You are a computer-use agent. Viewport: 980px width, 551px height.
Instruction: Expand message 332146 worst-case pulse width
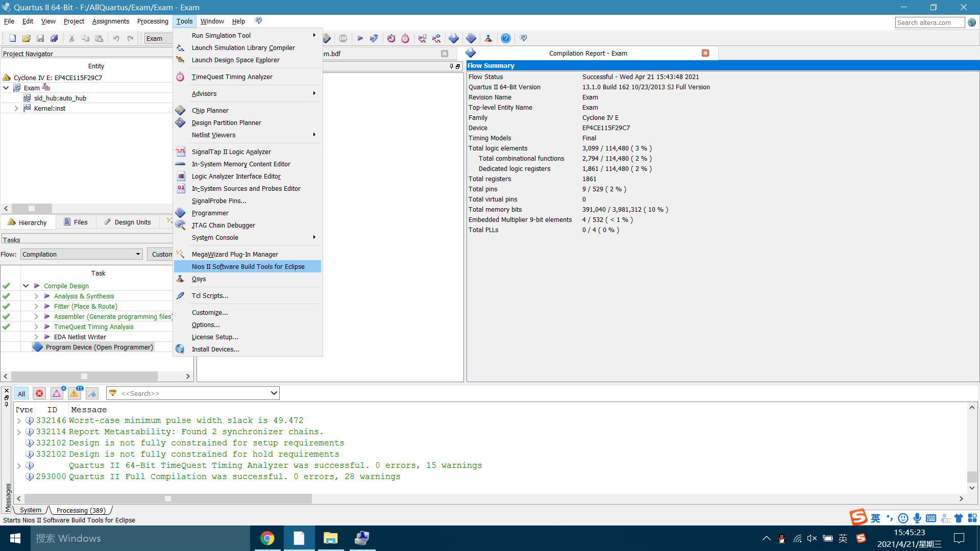coord(19,420)
